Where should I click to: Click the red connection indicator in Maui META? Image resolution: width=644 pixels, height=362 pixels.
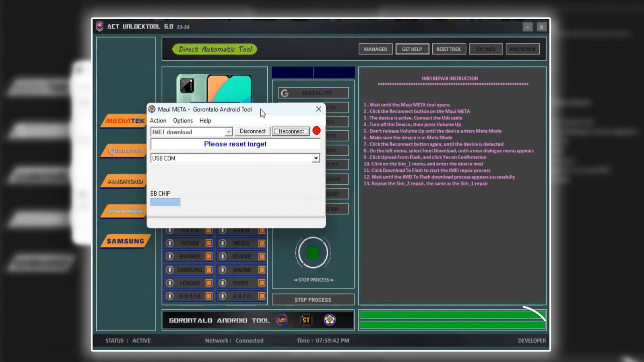[317, 130]
